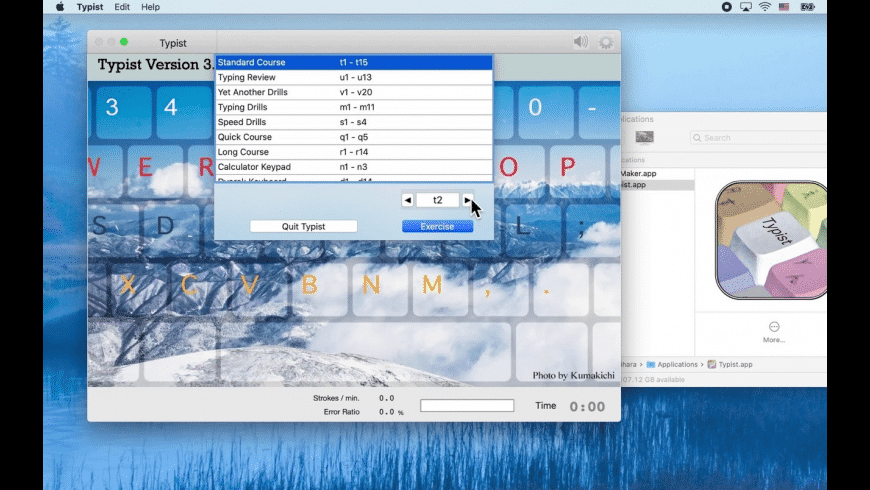Viewport: 870px width, 490px height.
Task: Select the Standard Course row
Action: tap(354, 62)
